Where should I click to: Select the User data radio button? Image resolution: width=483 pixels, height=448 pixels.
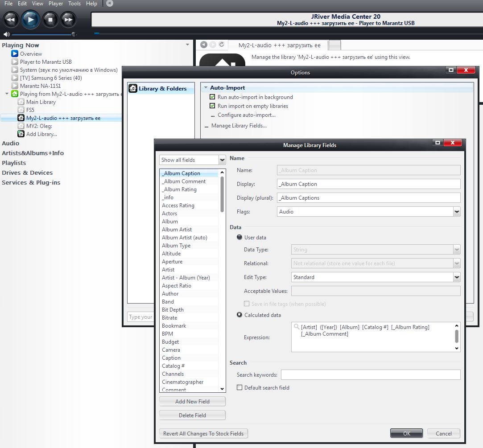239,237
